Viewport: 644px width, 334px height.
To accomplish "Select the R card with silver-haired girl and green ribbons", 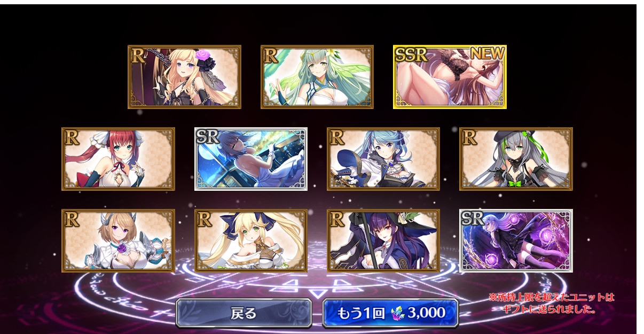I will coord(516,159).
